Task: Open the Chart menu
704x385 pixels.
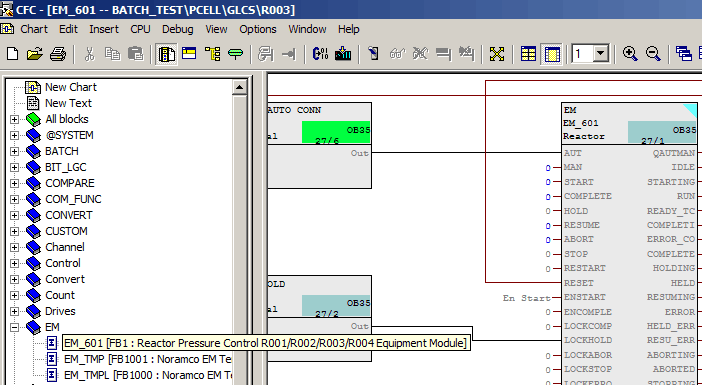Action: (x=34, y=29)
